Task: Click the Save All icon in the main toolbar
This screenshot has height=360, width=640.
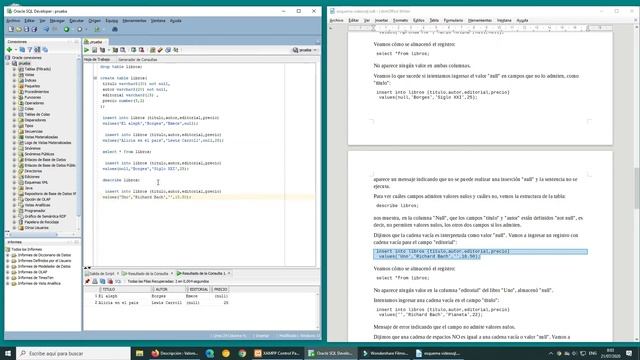Action: tap(34, 29)
